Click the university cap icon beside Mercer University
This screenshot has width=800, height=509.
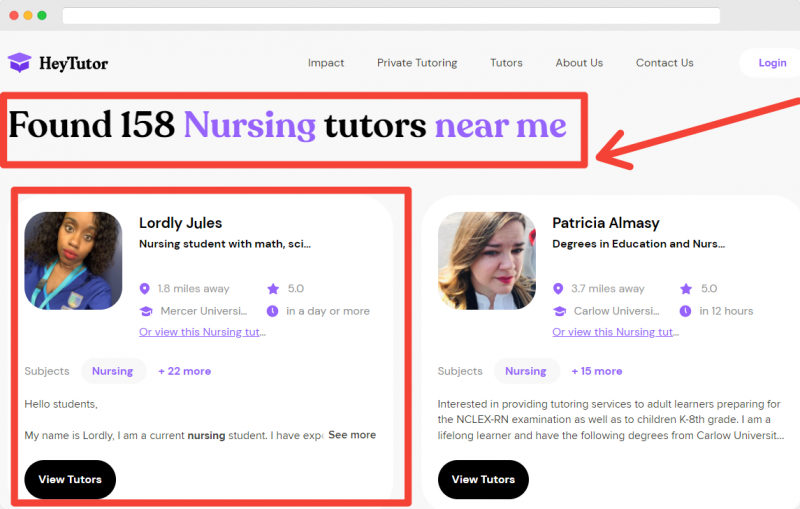146,311
